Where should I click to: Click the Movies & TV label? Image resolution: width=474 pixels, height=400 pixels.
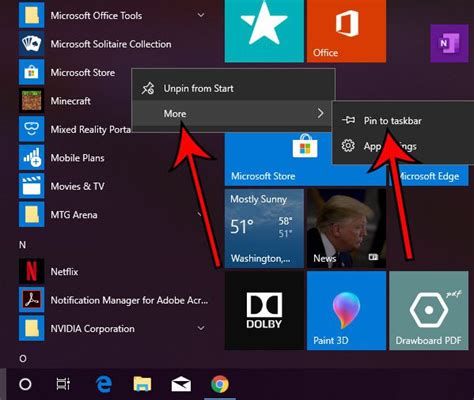(77, 186)
